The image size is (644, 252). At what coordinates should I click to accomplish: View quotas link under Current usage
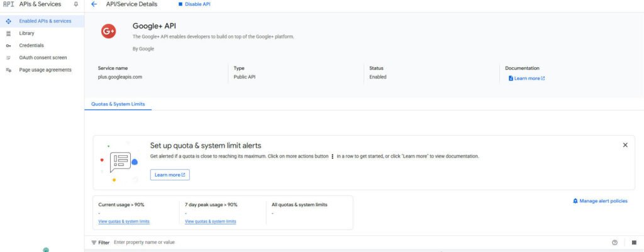[x=124, y=222]
